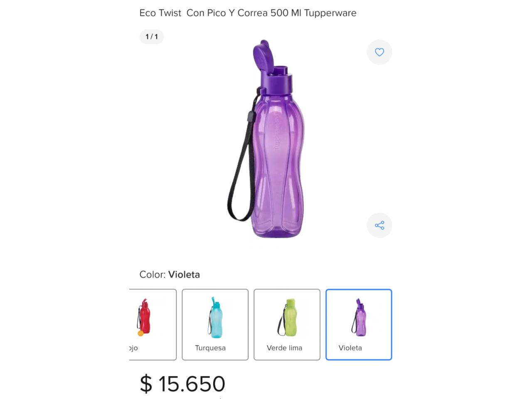Viewport: 532px width, 399px height.
Task: Pick the partially visible Rojo color card
Action: coord(153,325)
